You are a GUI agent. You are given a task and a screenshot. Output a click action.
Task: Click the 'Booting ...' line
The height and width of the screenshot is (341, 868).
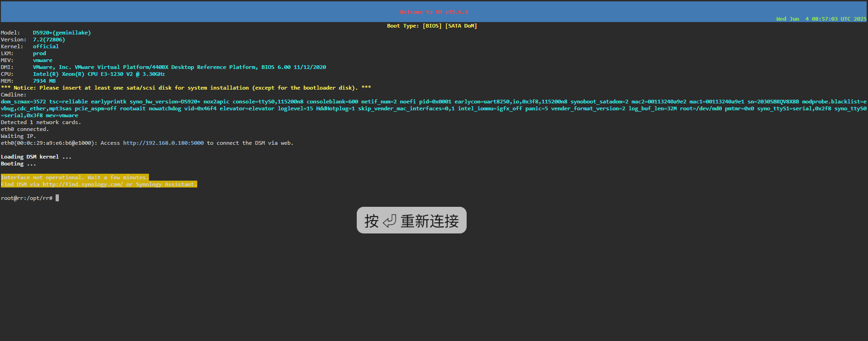(x=18, y=164)
